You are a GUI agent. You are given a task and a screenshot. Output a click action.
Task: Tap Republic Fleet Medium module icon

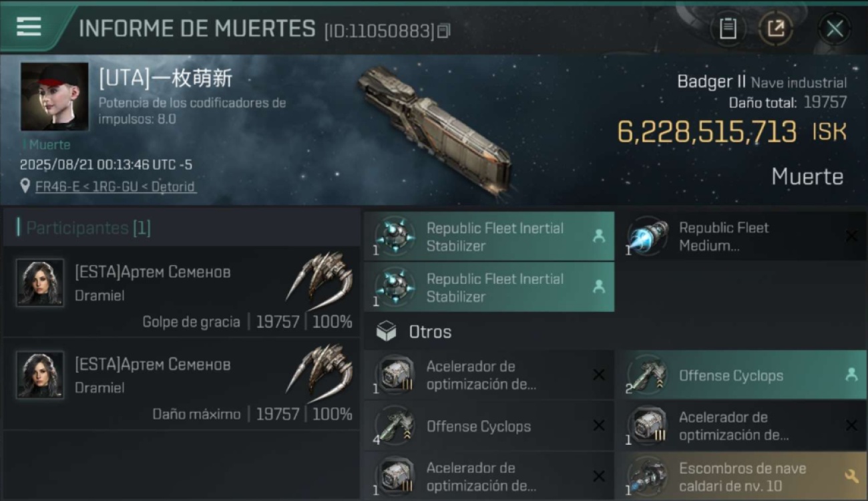coord(648,236)
